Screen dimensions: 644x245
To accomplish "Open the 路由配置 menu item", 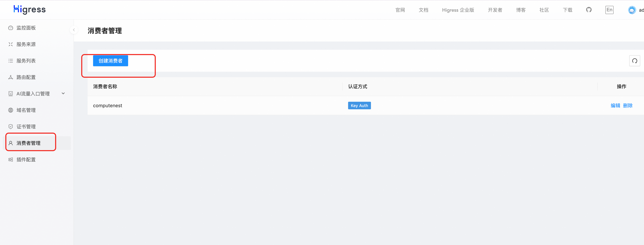I will click(26, 77).
